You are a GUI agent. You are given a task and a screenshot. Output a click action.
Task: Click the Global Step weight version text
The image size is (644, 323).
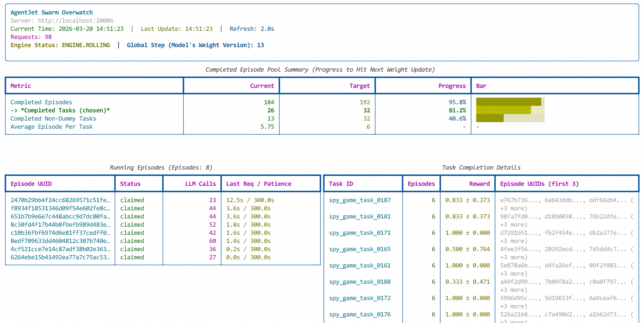(x=195, y=45)
